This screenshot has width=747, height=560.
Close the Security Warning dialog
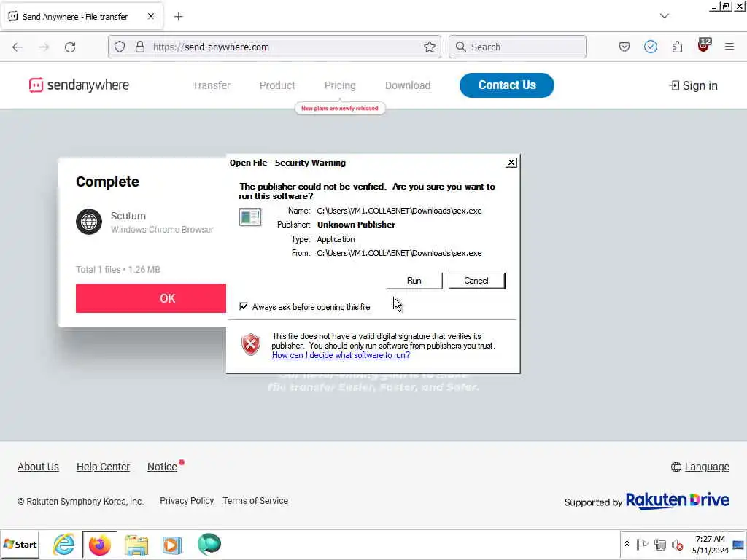pyautogui.click(x=511, y=163)
